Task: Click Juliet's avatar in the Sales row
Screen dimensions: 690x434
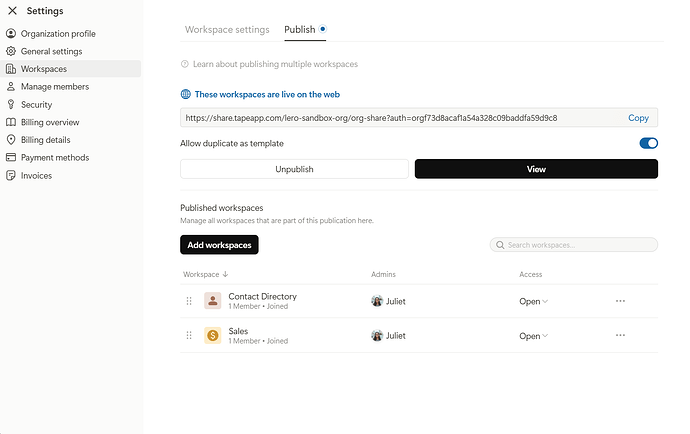Action: point(377,335)
